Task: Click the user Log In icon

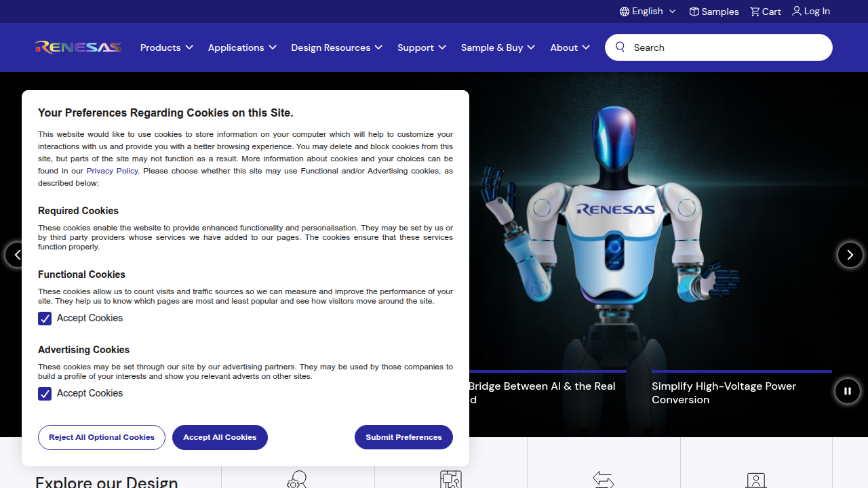Action: (797, 11)
